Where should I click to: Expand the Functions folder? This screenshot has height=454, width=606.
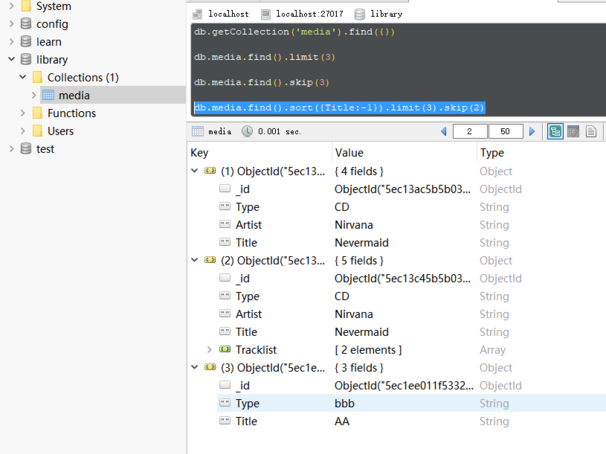tap(23, 113)
